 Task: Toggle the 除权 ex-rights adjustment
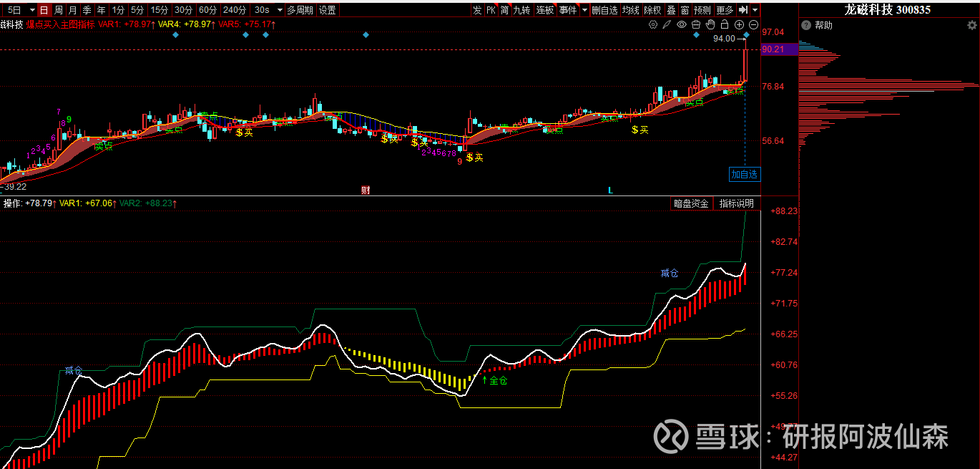point(652,10)
